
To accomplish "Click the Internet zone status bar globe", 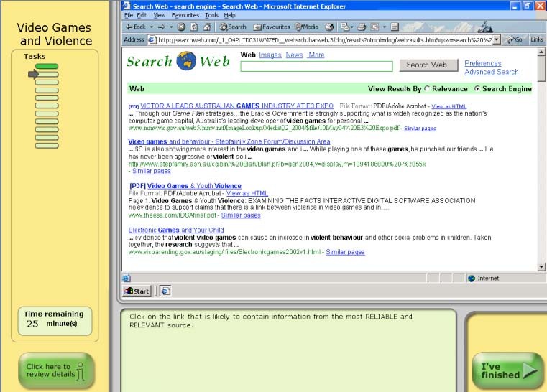I will [472, 278].
